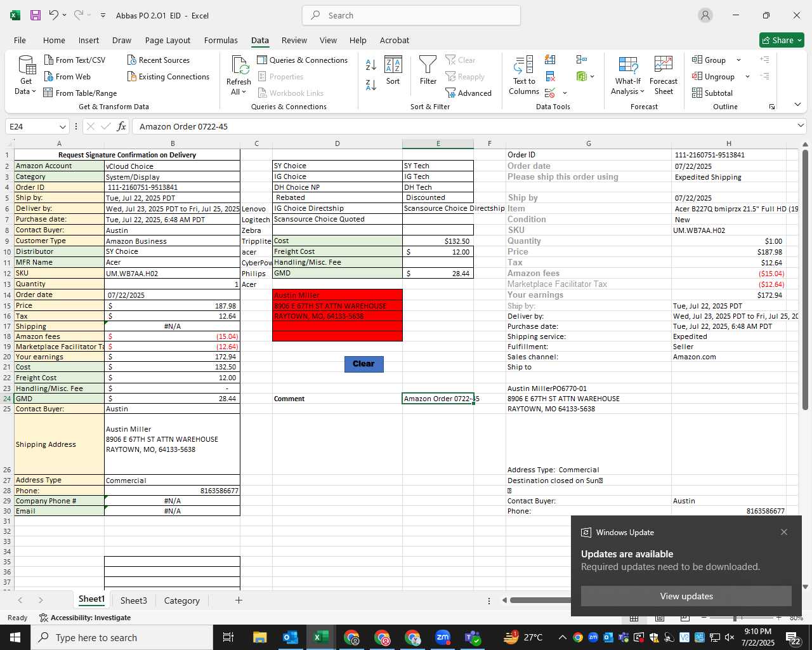Image resolution: width=812 pixels, height=650 pixels.
Task: Expand the formula bar
Action: 801,126
